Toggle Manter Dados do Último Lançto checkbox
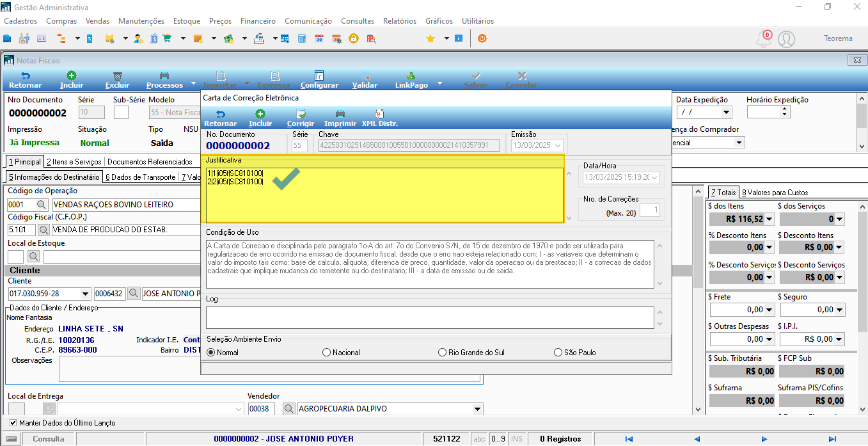 pos(13,423)
